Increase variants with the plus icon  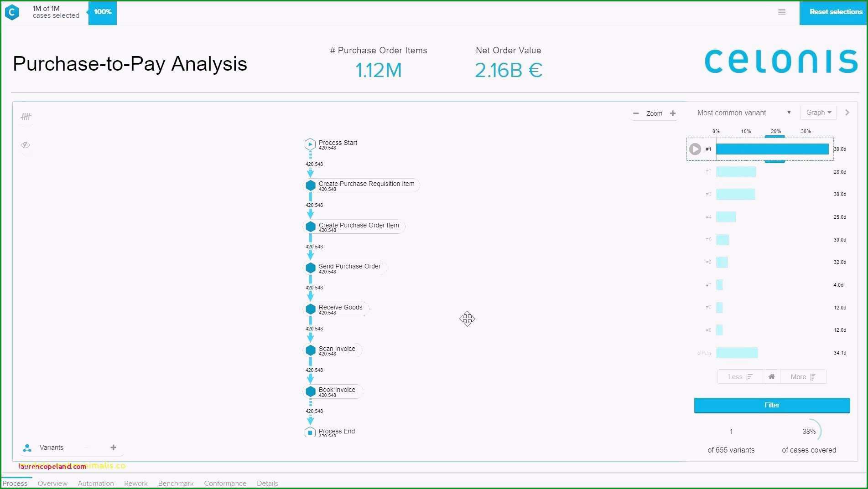114,448
